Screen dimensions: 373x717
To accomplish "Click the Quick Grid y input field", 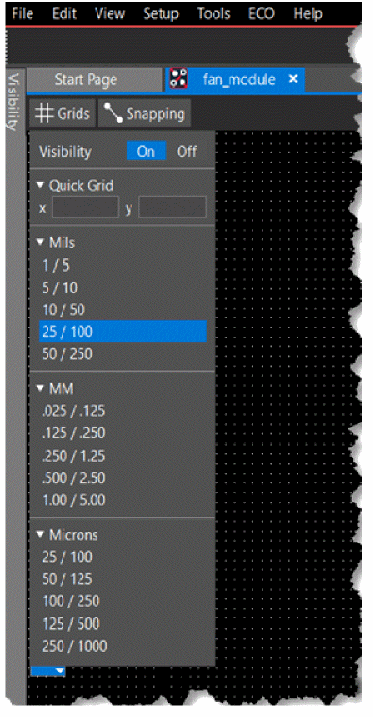I will pyautogui.click(x=172, y=208).
